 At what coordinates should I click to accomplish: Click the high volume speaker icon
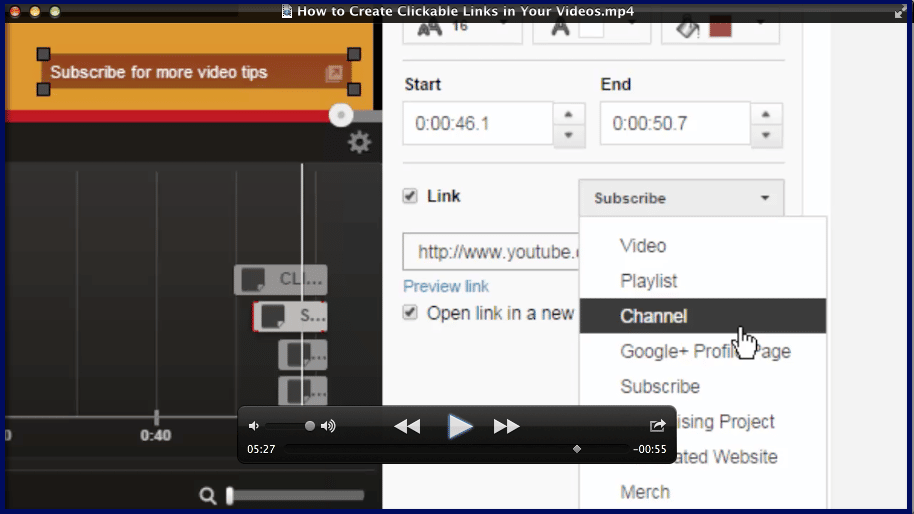click(328, 426)
